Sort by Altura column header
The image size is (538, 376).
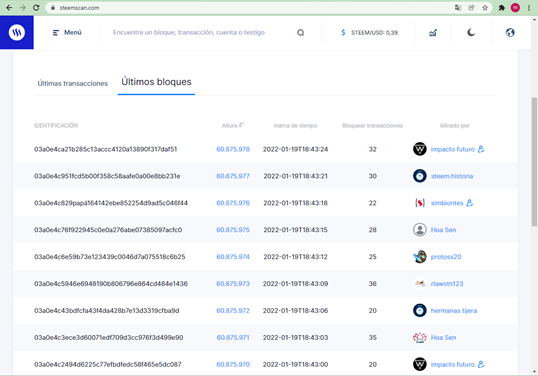click(233, 126)
